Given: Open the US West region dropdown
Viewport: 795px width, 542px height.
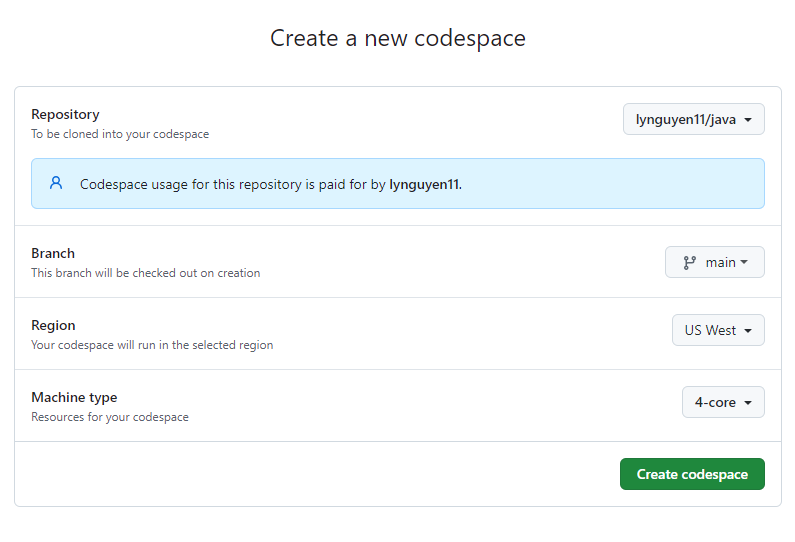Looking at the screenshot, I should [718, 330].
